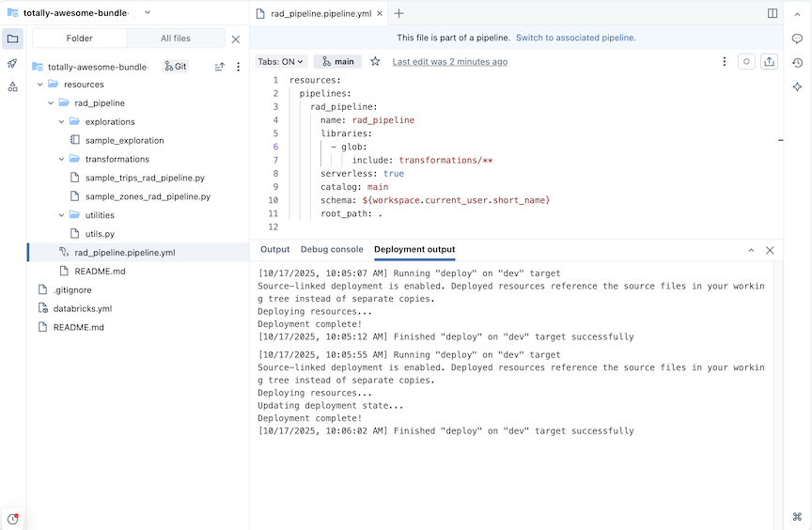Image resolution: width=812 pixels, height=530 pixels.
Task: Click the main branch button
Action: coord(338,61)
